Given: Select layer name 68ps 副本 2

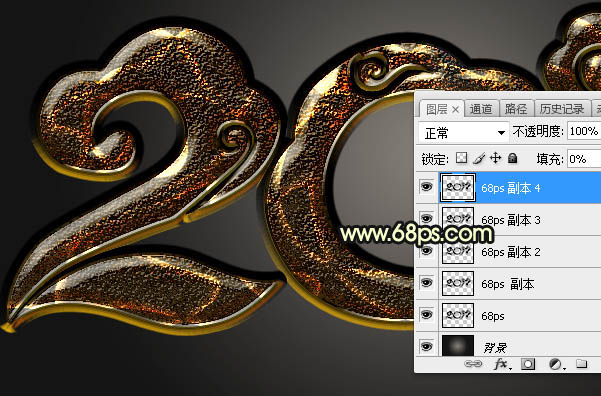Looking at the screenshot, I should (x=511, y=252).
